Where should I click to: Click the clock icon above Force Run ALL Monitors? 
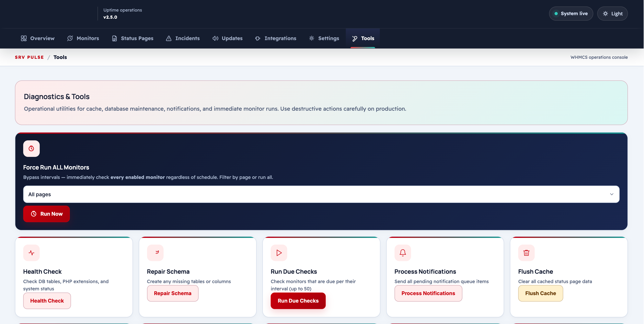31,148
